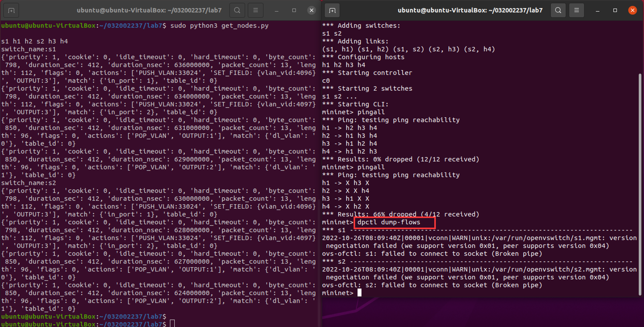644x327 pixels.
Task: Focus the last shell prompt in left terminal
Action: pos(172,324)
